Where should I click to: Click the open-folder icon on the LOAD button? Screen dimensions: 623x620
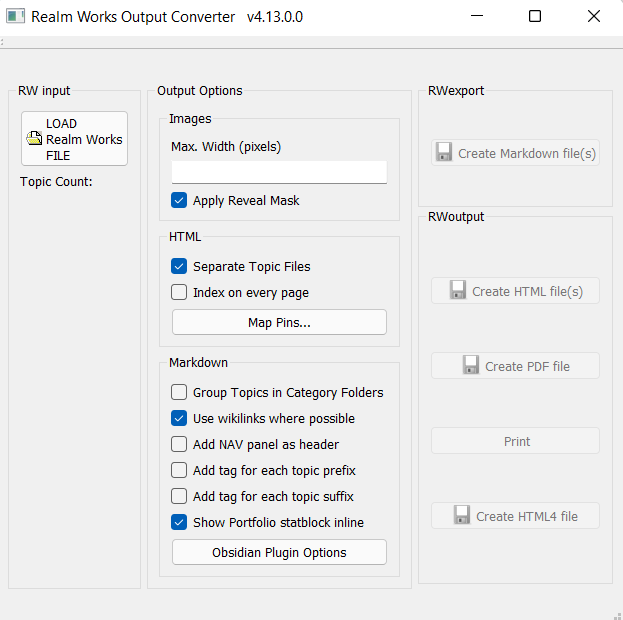(34, 138)
